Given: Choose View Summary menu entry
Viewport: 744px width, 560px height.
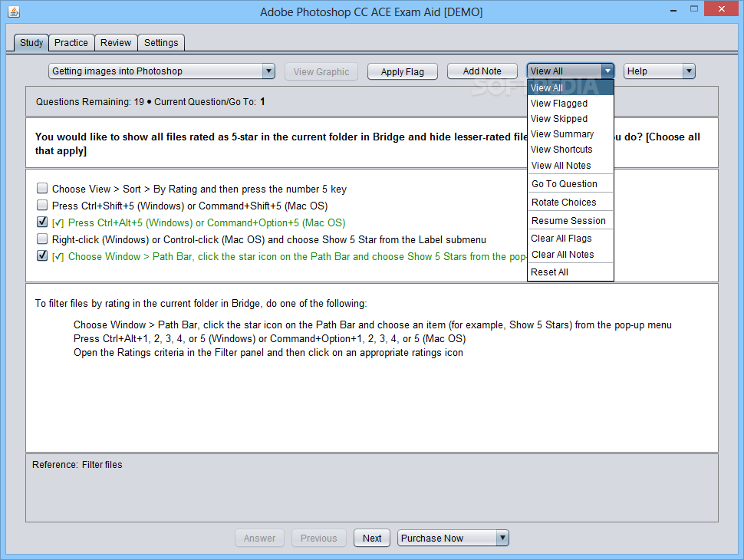Looking at the screenshot, I should (571, 134).
